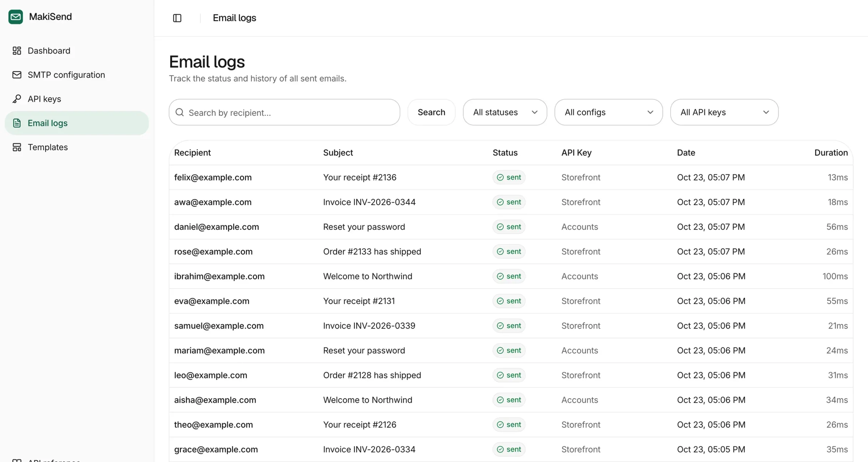Click the magnifier icon in search box

pyautogui.click(x=180, y=112)
